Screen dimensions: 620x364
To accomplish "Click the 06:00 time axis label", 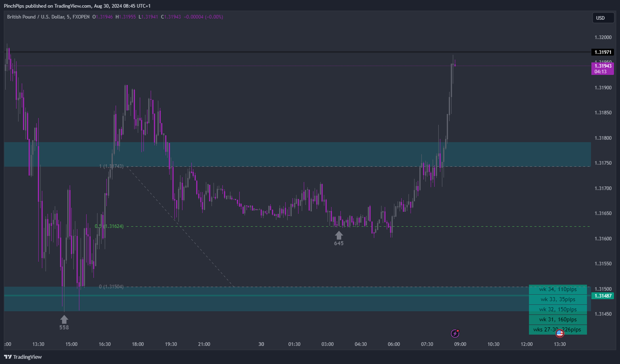I will tap(394, 344).
